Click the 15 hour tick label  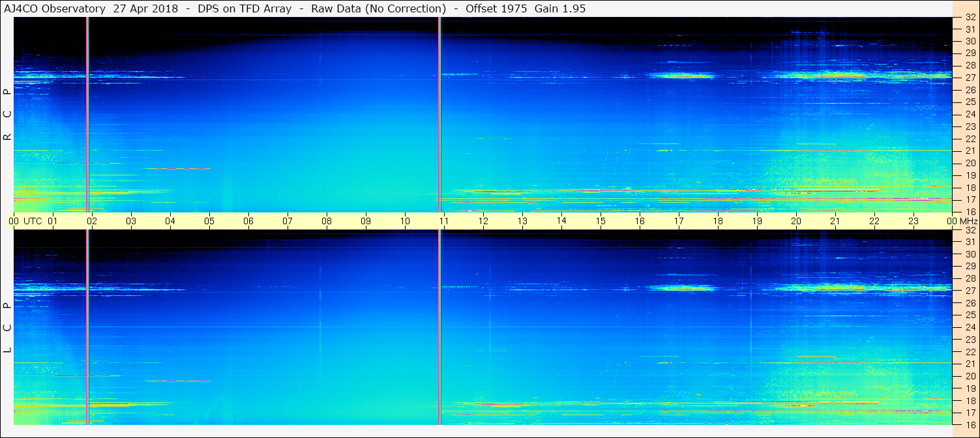pyautogui.click(x=601, y=221)
